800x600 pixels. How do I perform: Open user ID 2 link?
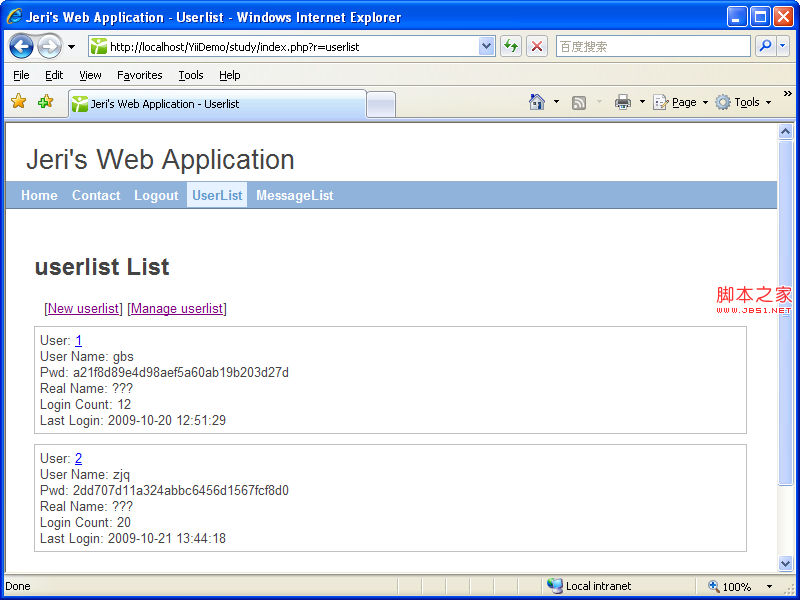[78, 458]
